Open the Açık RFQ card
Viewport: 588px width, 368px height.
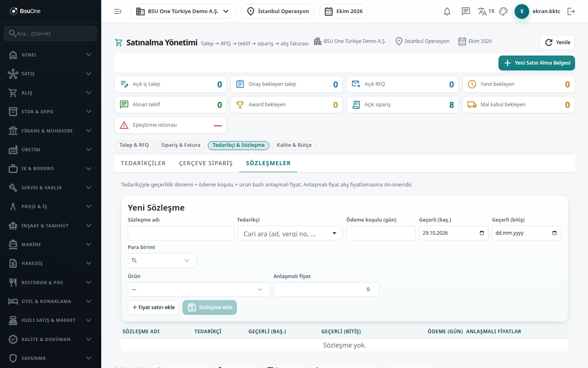point(403,84)
